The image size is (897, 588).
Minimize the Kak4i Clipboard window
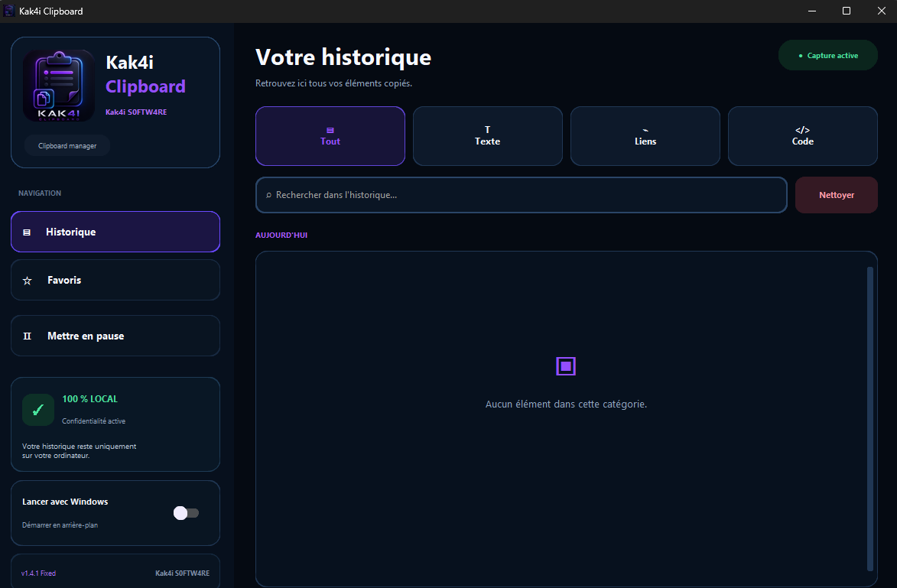[x=812, y=11]
